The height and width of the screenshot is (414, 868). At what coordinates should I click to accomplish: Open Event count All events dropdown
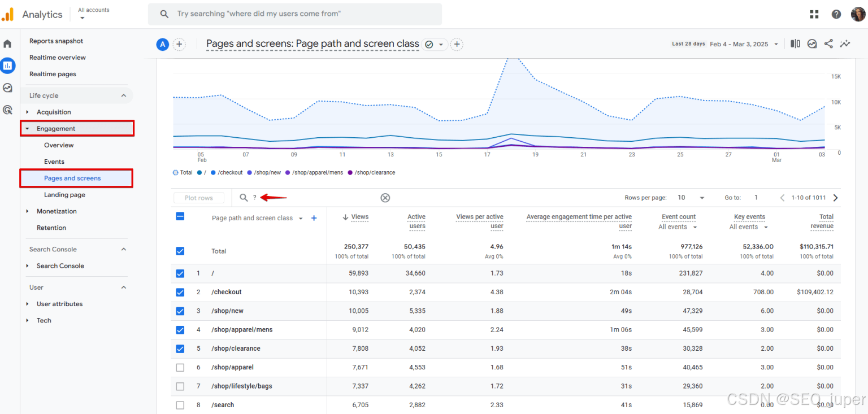[x=678, y=227]
